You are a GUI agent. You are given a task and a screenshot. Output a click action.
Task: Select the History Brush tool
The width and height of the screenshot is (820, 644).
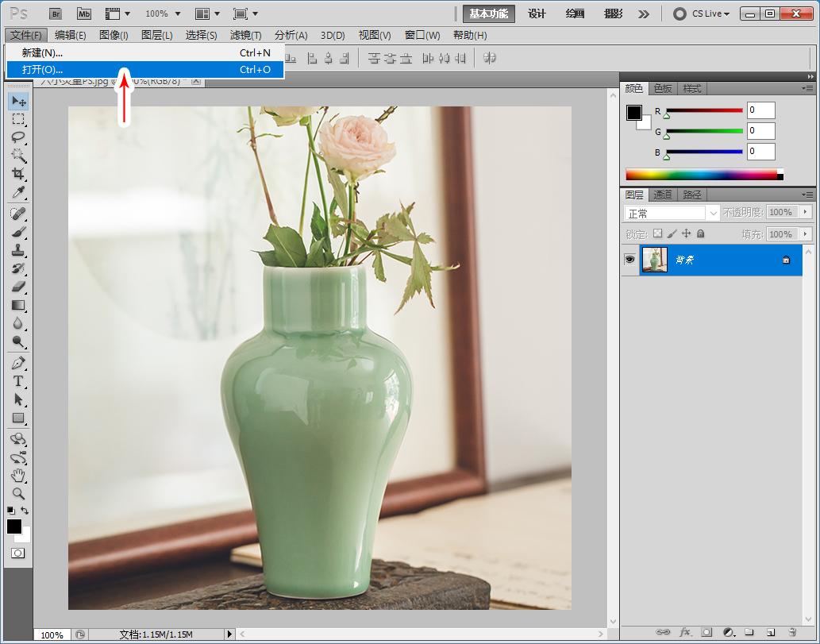click(18, 268)
